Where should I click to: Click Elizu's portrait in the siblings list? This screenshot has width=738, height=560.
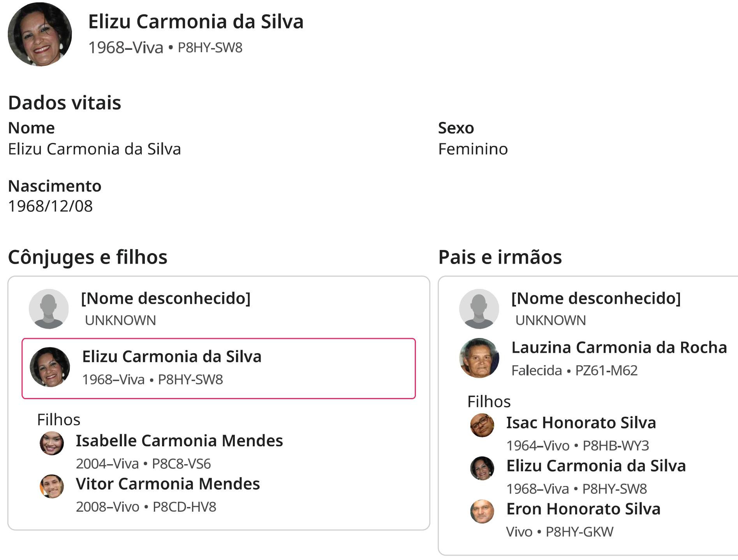482,468
